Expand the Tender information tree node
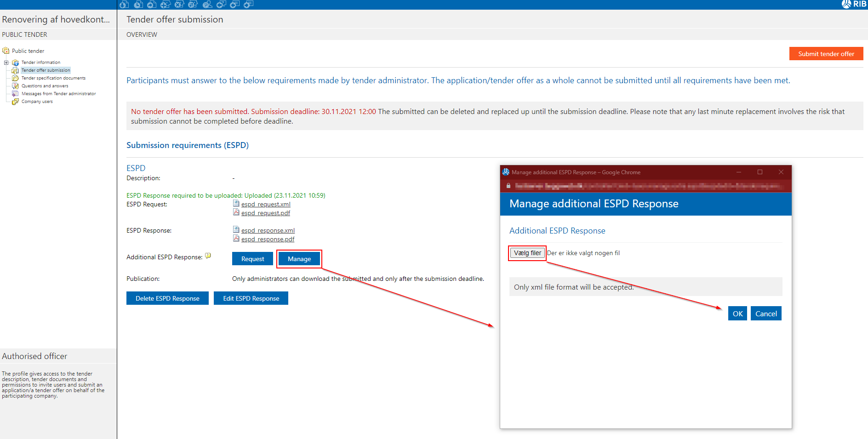Screen dimensions: 868x439 pyautogui.click(x=6, y=62)
